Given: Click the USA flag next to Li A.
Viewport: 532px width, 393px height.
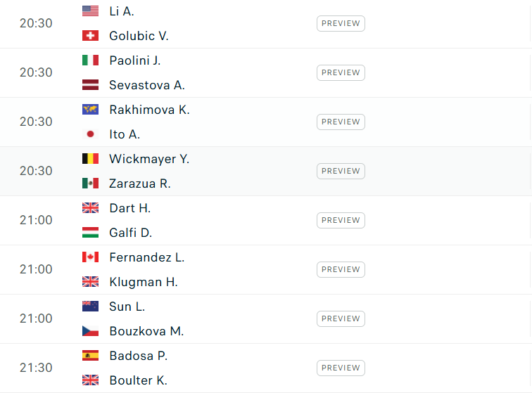Looking at the screenshot, I should tap(90, 11).
